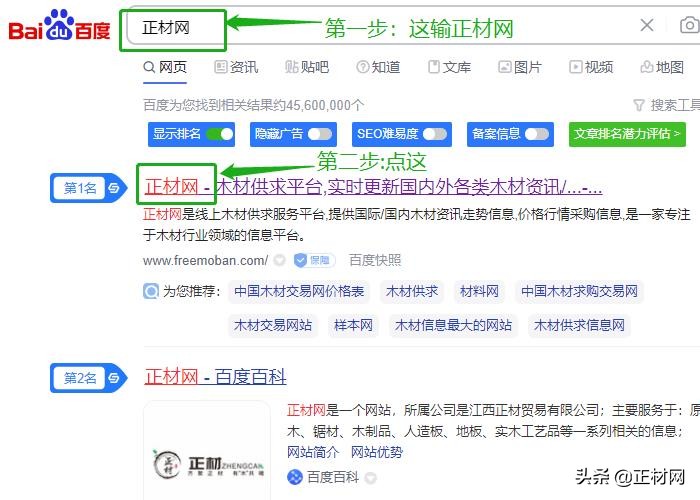Viewport: 700px width, 500px height.
Task: Click the result count text 45,600,000个
Action: (325, 105)
